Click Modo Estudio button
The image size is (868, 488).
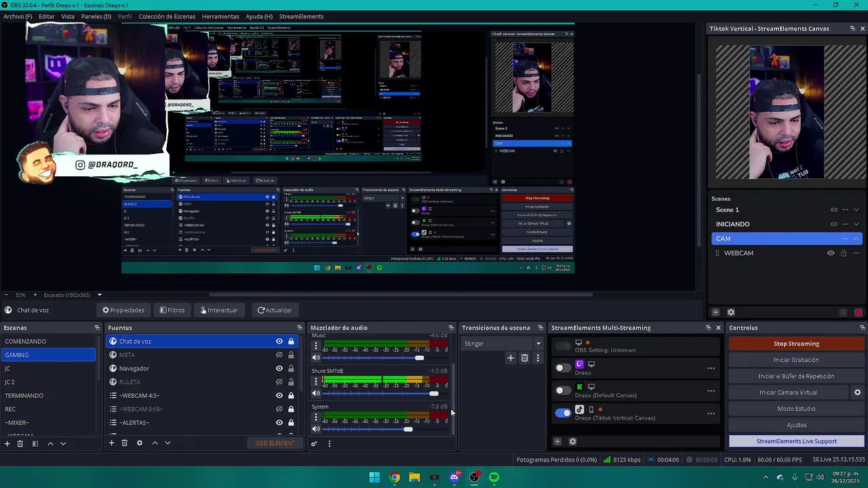797,409
